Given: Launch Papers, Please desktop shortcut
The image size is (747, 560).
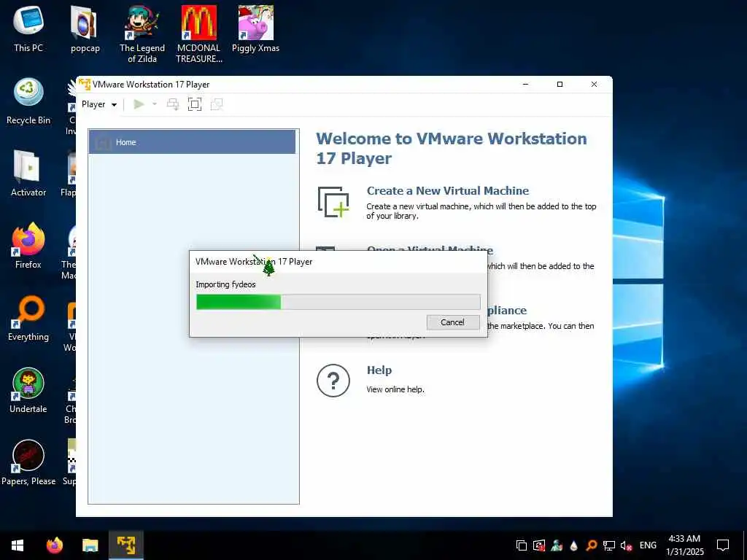Looking at the screenshot, I should click(28, 463).
